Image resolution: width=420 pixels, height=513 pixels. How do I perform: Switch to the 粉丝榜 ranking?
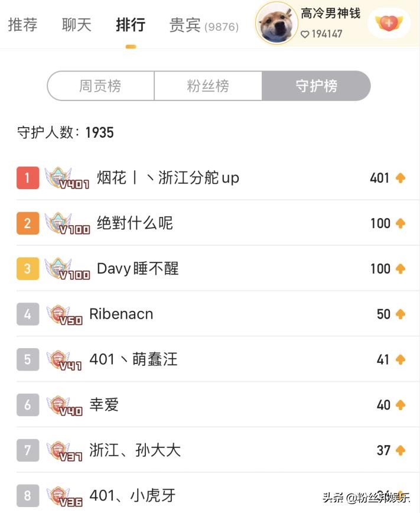(x=208, y=86)
